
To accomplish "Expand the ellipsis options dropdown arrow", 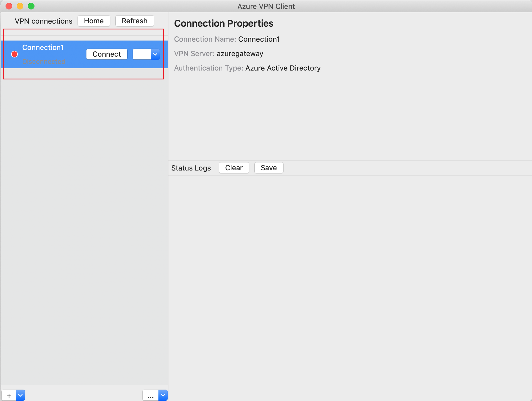I will click(163, 395).
